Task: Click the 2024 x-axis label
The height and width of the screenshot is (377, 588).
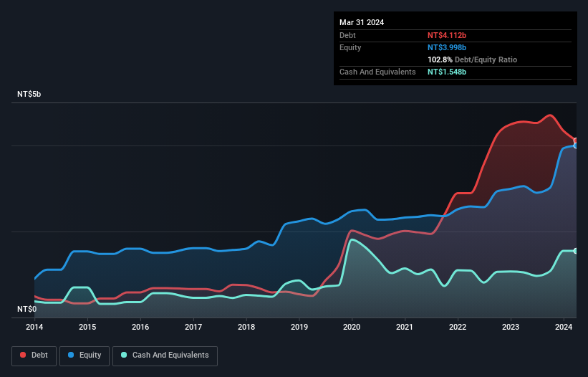Action: pyautogui.click(x=564, y=327)
